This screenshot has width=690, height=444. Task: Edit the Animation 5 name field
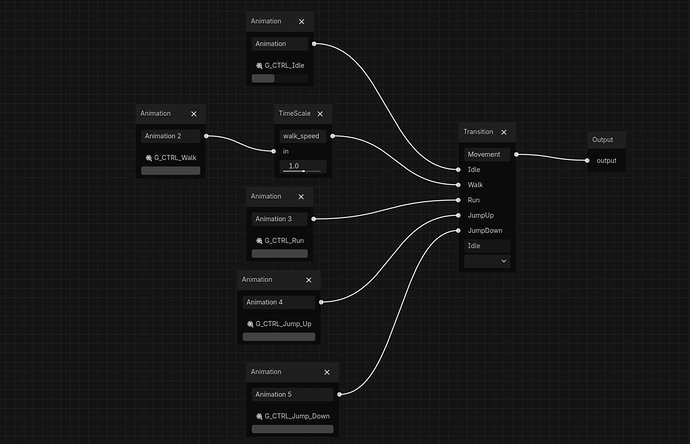coord(292,394)
